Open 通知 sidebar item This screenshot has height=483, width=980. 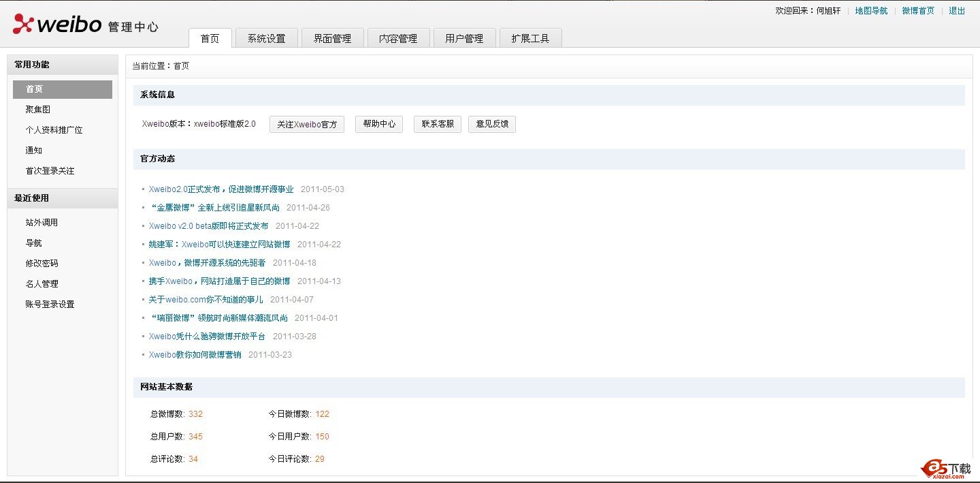[34, 151]
